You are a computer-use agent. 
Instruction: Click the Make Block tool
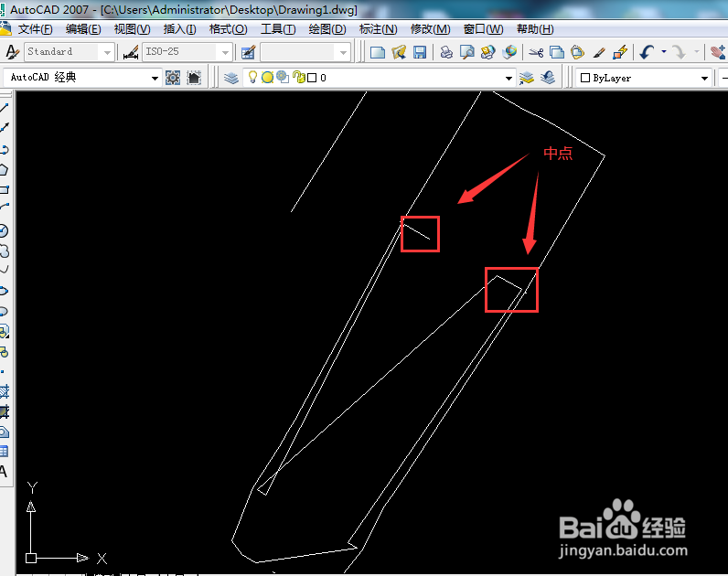(x=5, y=352)
